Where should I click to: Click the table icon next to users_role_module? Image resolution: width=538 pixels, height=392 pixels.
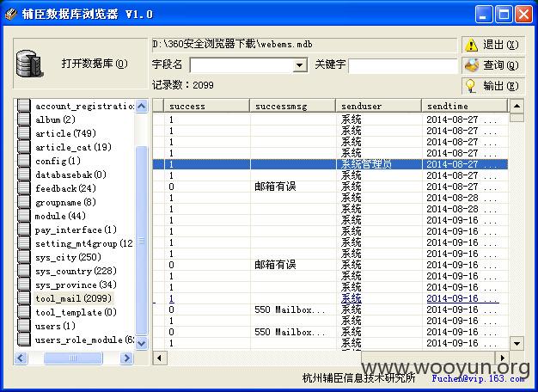click(x=24, y=340)
